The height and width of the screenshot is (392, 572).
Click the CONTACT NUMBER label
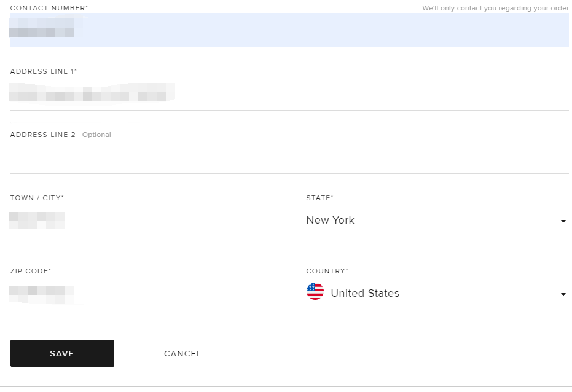tap(49, 8)
